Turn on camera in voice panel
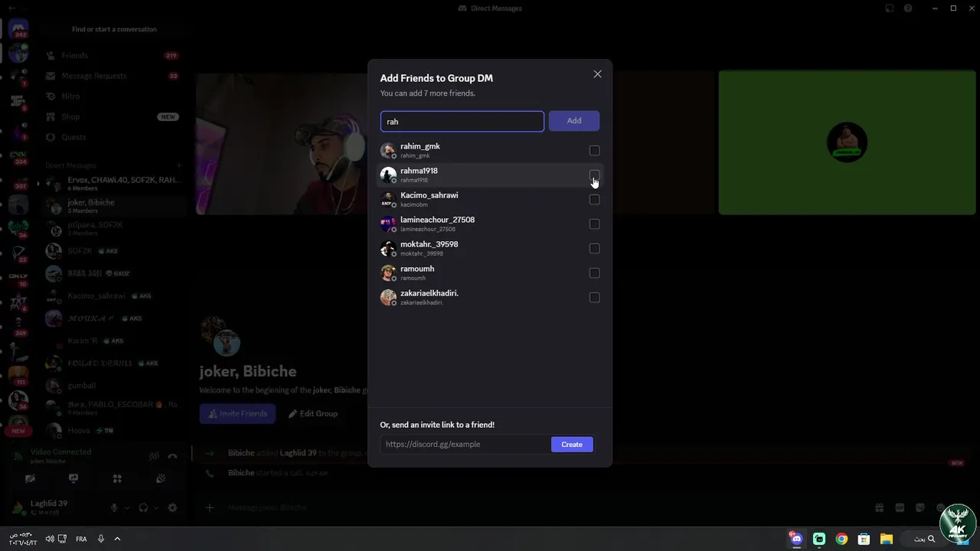980x551 pixels. click(x=30, y=479)
